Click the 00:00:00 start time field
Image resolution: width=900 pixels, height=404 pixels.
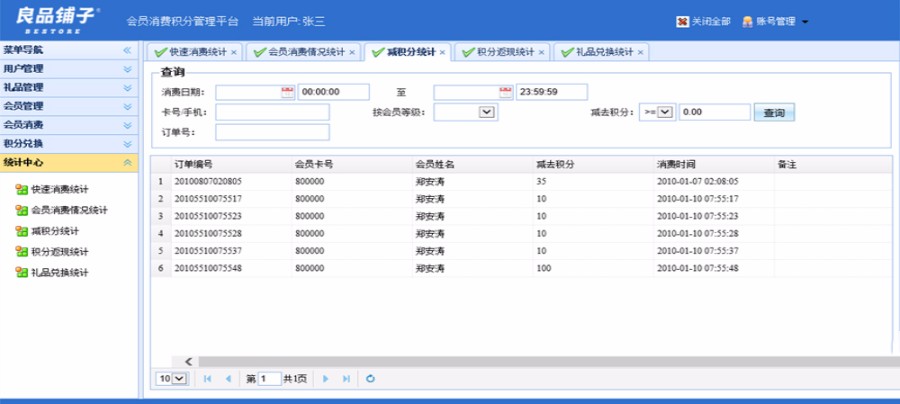coord(333,92)
